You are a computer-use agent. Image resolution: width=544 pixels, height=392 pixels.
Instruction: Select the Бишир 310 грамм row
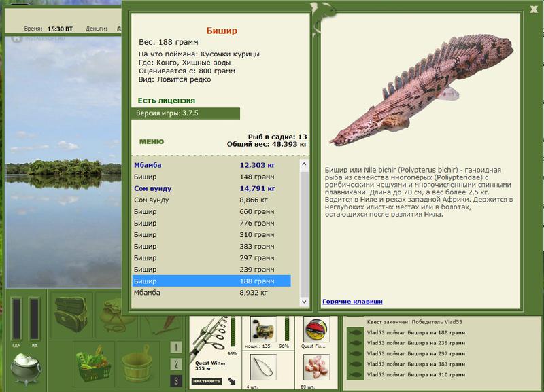(211, 234)
